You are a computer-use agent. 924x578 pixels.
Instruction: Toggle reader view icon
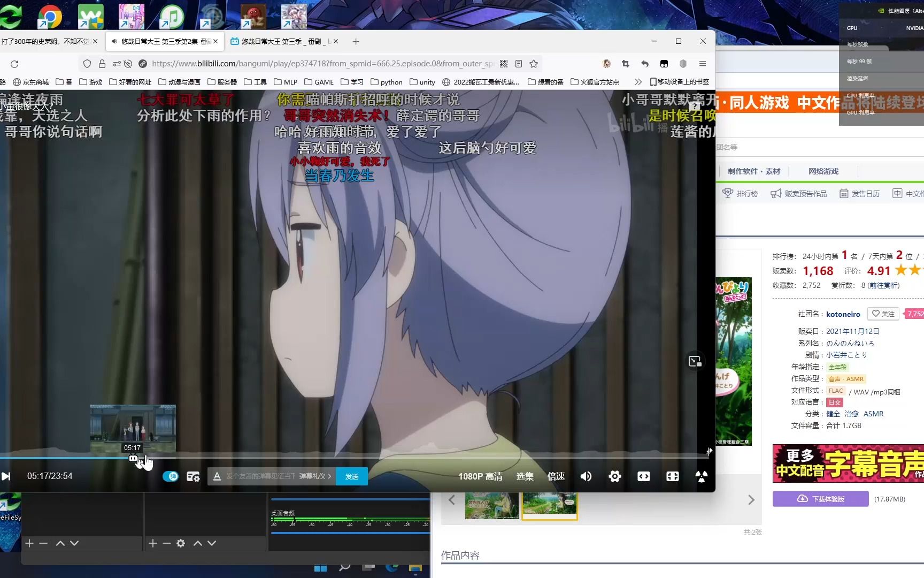click(x=519, y=64)
